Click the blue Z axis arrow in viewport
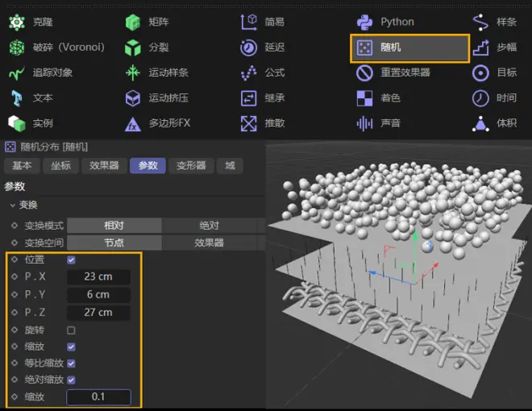532x411 pixels. point(372,273)
